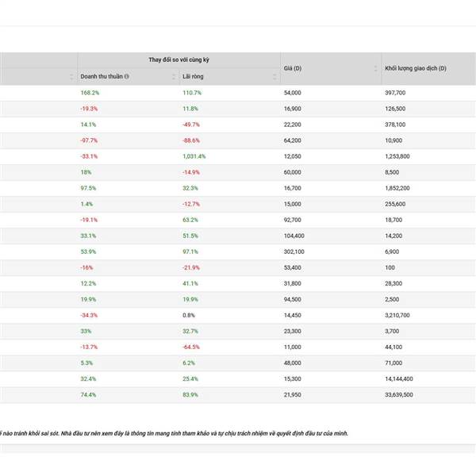Click the 0.8% net profit cell
The height and width of the screenshot is (476, 476).
tap(188, 315)
